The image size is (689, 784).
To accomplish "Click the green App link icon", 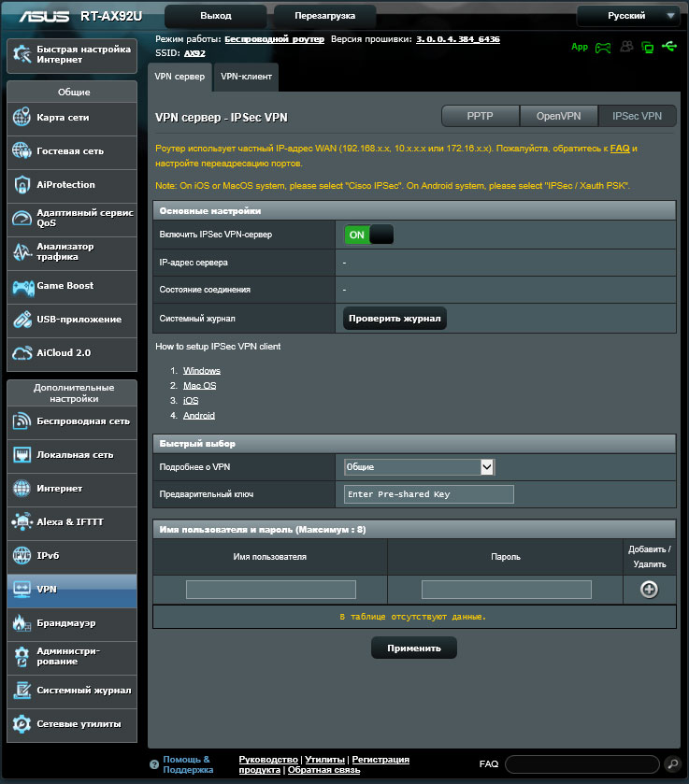I will 580,47.
